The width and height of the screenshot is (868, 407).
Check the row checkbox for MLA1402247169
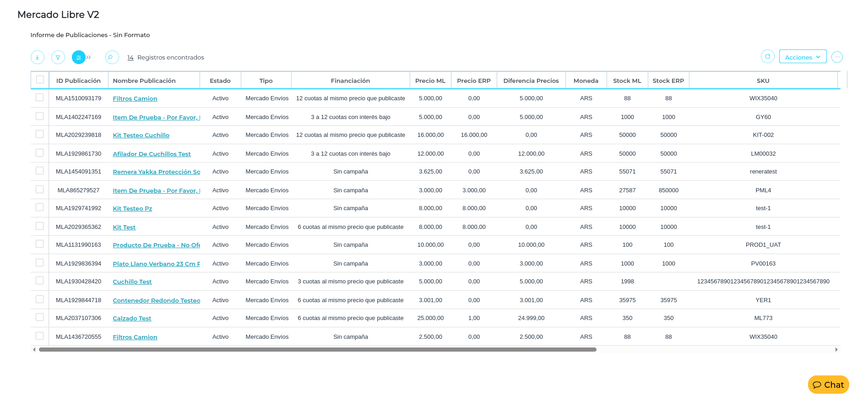click(x=40, y=116)
